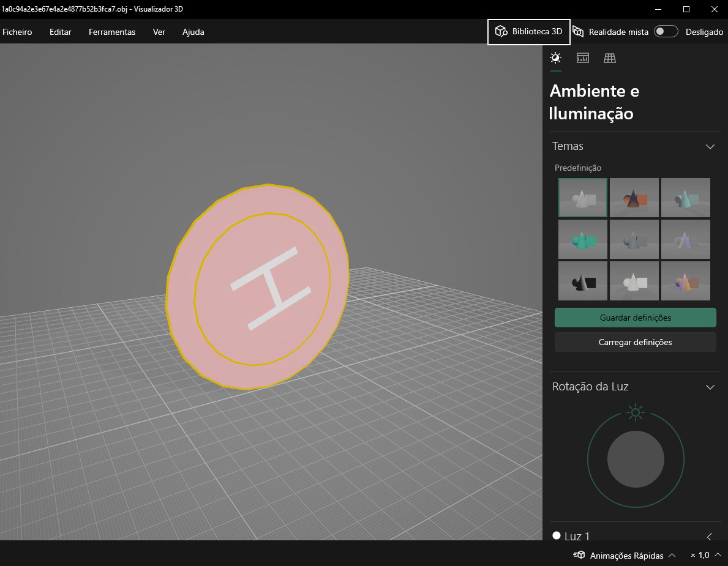
Task: Open the Ficheiro menu
Action: click(x=17, y=32)
